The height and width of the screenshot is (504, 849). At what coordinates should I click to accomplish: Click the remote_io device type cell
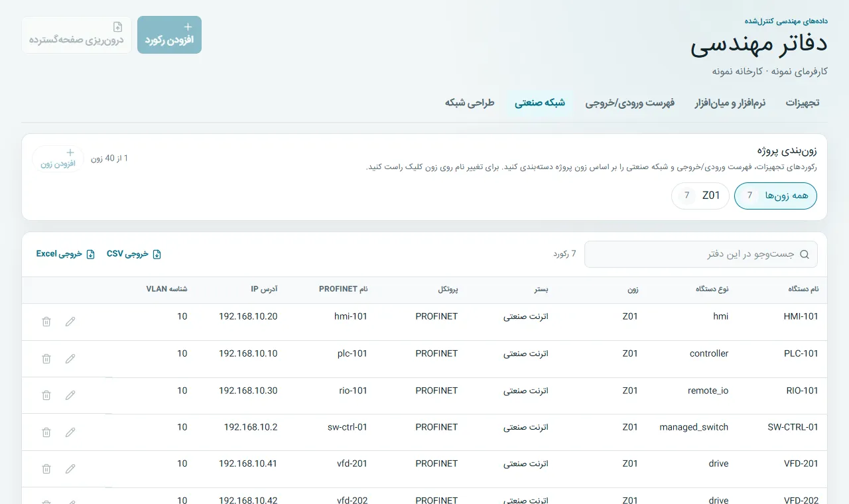click(708, 391)
